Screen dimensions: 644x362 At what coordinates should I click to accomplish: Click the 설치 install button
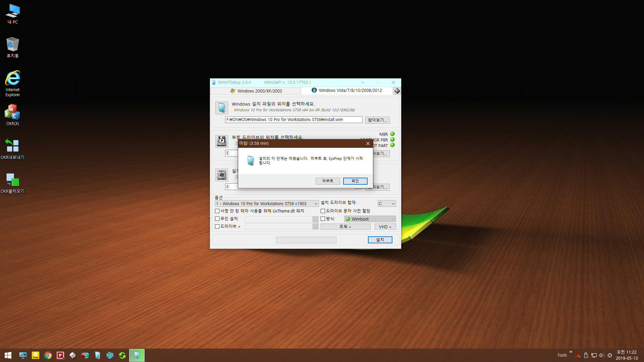tap(380, 240)
